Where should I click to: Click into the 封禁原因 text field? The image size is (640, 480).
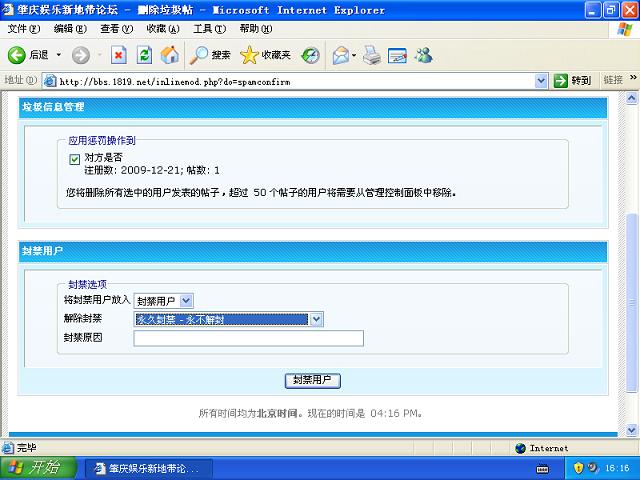(248, 338)
